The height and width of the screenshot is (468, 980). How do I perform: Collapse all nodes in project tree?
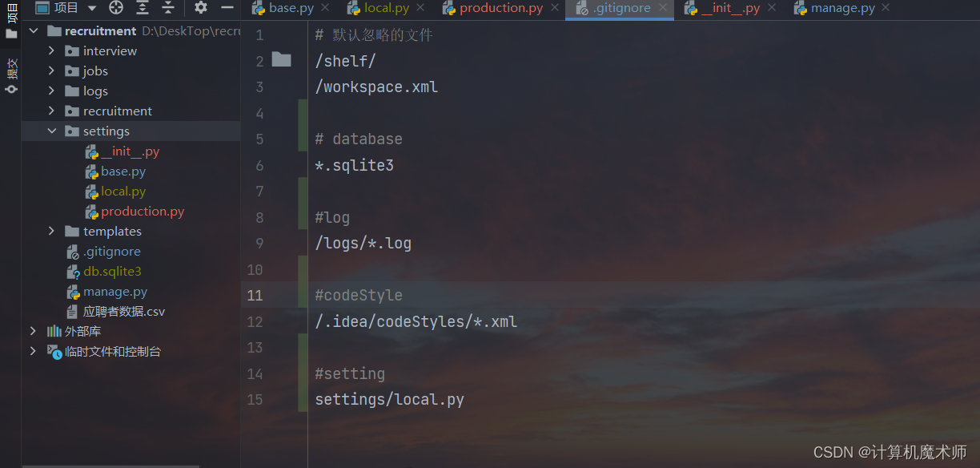(x=167, y=8)
